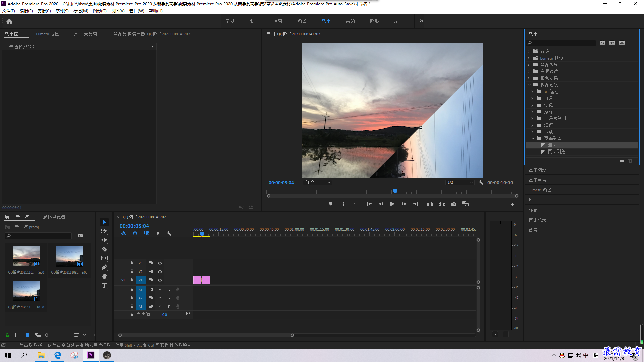
Task: Switch to 媒体浏览器 tab
Action: (x=54, y=217)
